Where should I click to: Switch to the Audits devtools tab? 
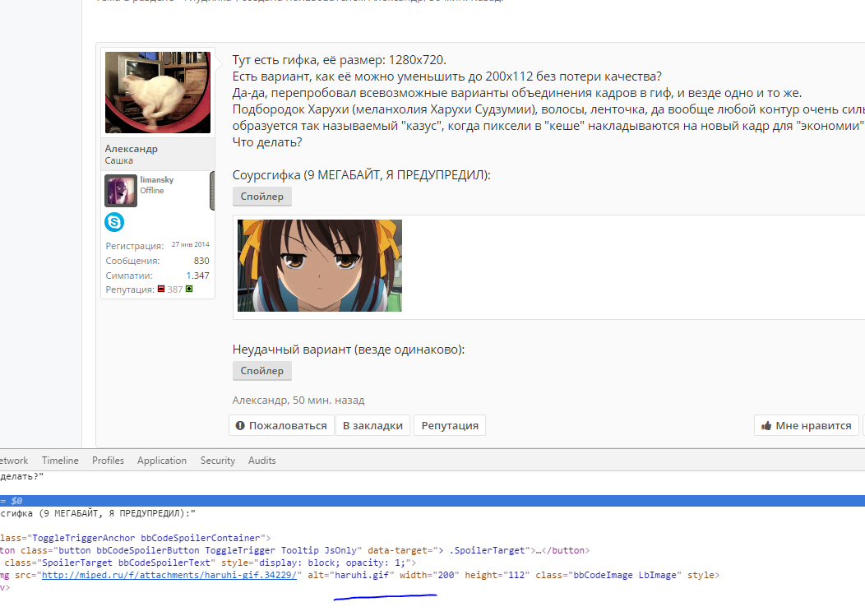(262, 461)
